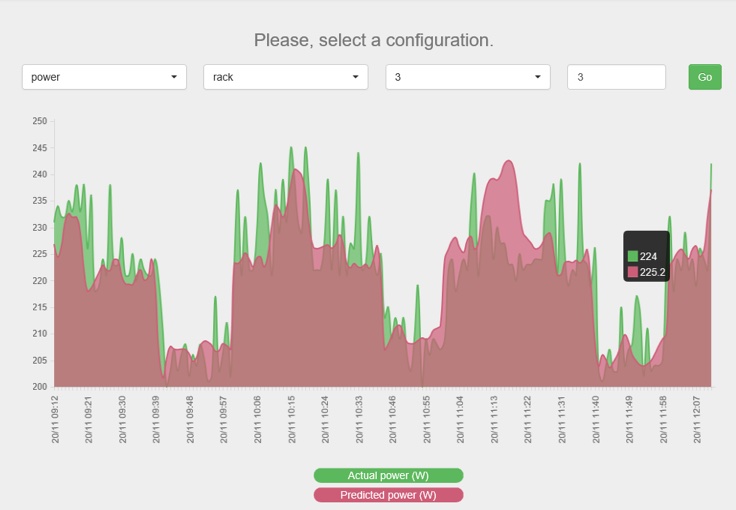Open the power metric dropdown
Screen dimensions: 736x510
[104, 77]
